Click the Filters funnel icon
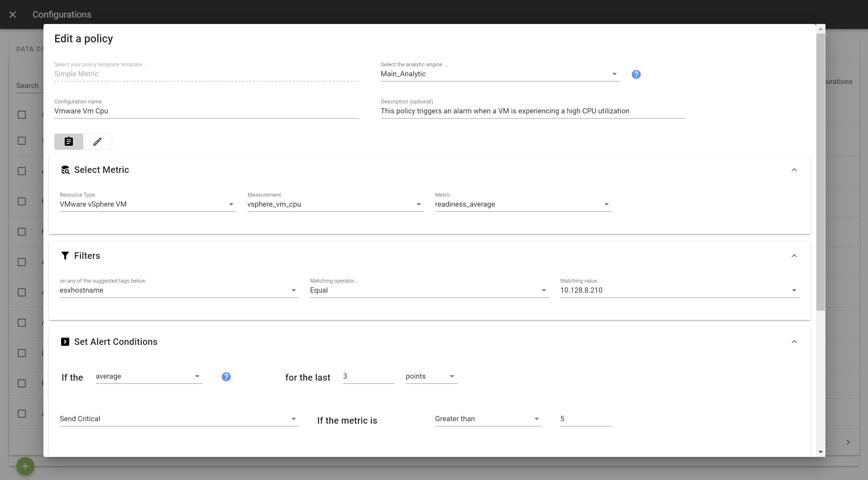 point(65,256)
